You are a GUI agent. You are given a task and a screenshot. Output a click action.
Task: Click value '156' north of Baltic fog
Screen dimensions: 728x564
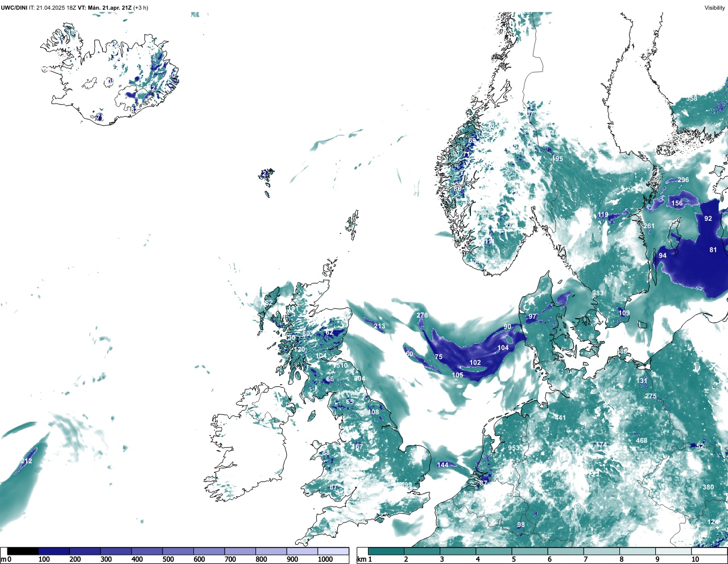(677, 203)
